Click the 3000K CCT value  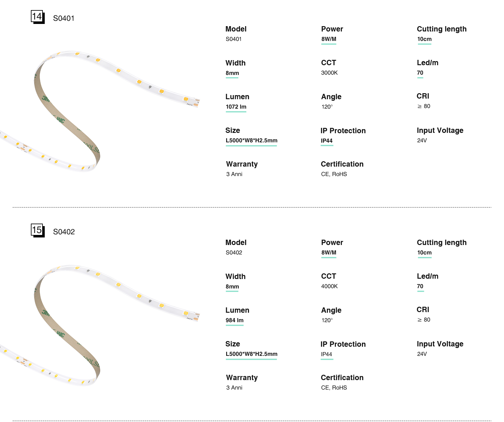[x=329, y=73]
